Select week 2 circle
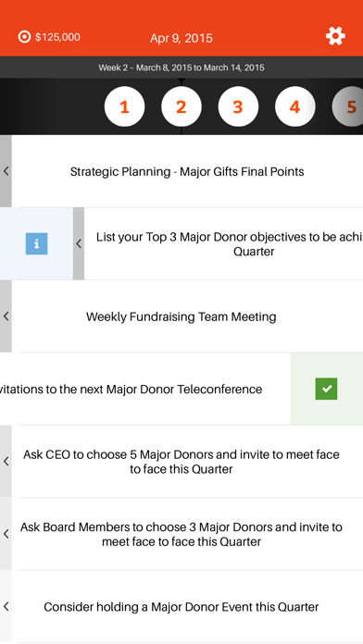Screen dimensions: 363x644 click(x=181, y=106)
